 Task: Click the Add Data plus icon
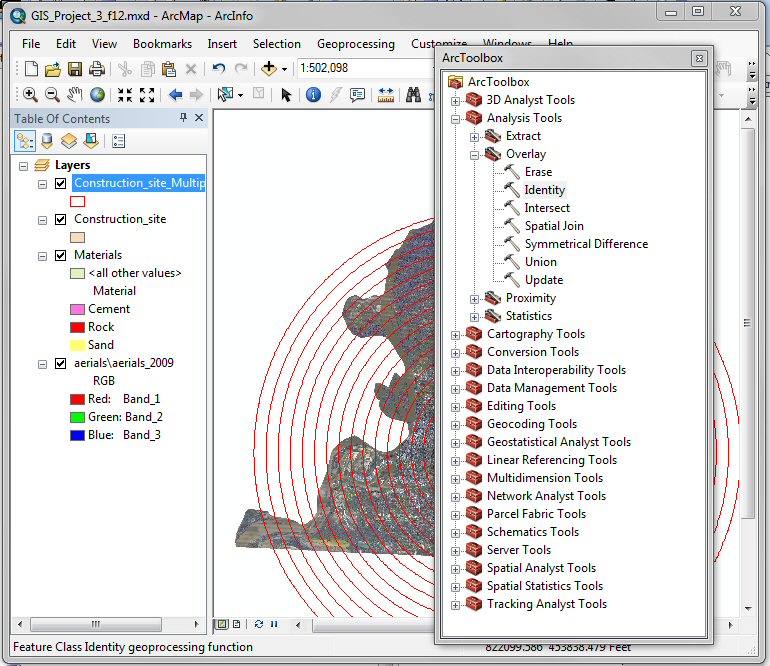[x=269, y=68]
